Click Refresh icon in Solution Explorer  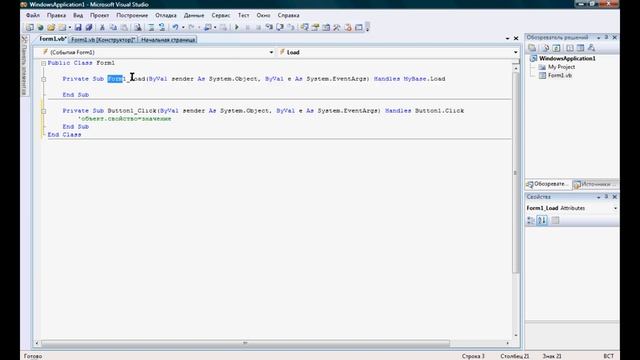[x=556, y=48]
